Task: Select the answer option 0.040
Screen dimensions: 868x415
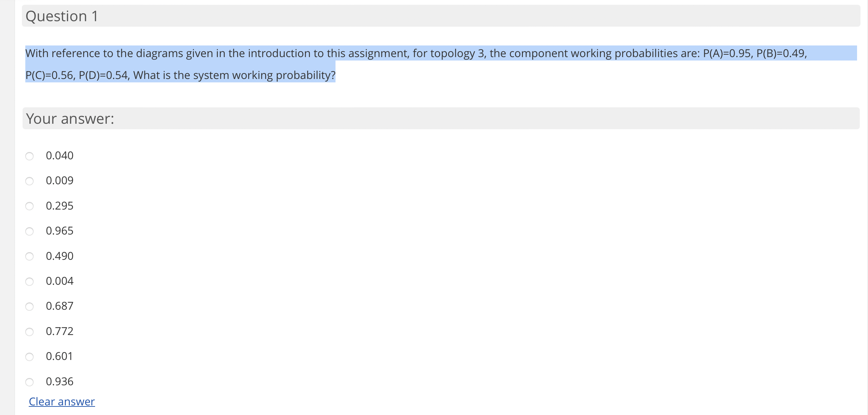Action: [29, 156]
